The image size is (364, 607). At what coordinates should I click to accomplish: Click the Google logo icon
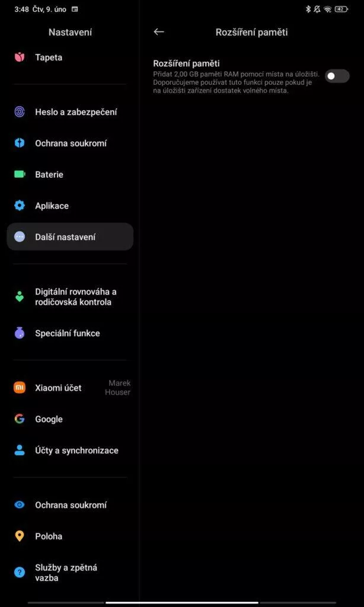coord(20,419)
